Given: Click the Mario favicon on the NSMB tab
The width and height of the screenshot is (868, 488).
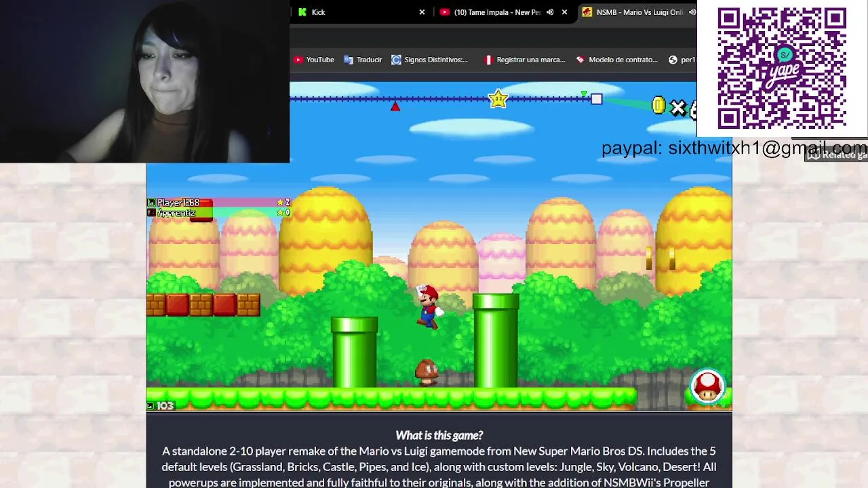Looking at the screenshot, I should pyautogui.click(x=587, y=12).
